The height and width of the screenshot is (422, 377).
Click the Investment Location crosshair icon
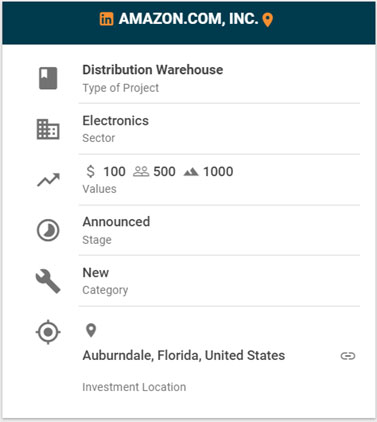coord(48,332)
